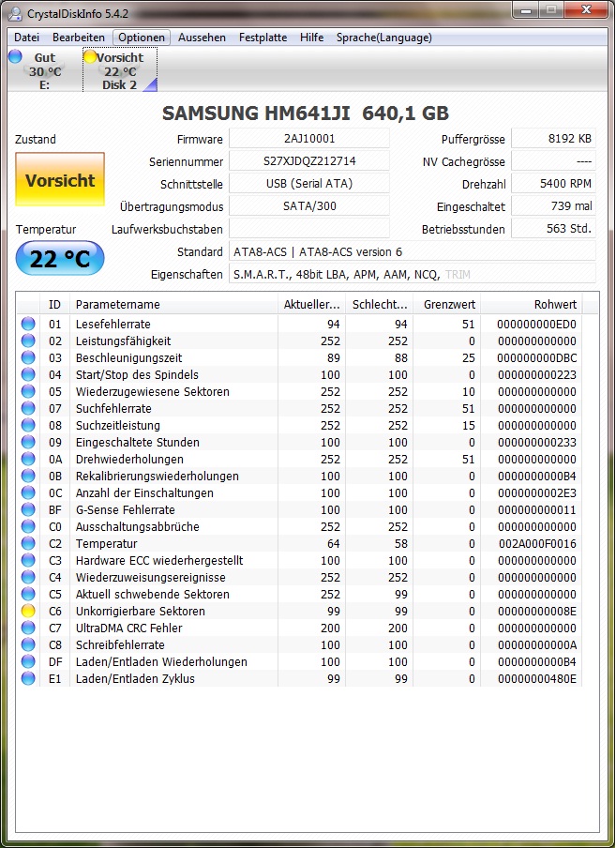Switch to the Gut 30 °C E: drive tab
616x848 pixels.
click(44, 70)
